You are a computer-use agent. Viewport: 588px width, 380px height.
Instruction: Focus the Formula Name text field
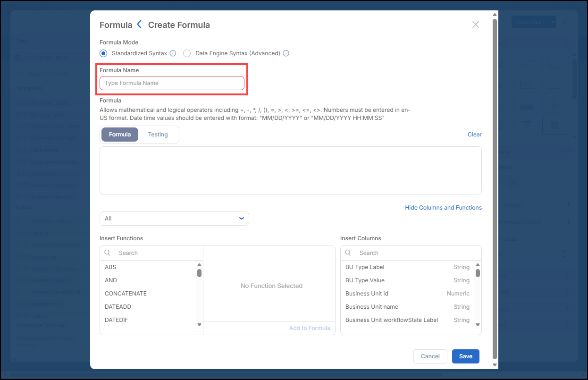click(172, 83)
